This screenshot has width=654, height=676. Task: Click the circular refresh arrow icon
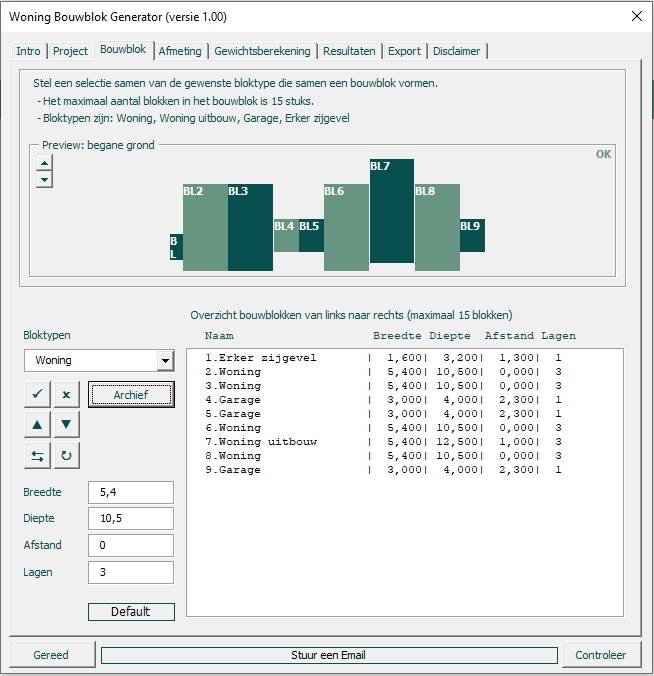pyautogui.click(x=66, y=456)
